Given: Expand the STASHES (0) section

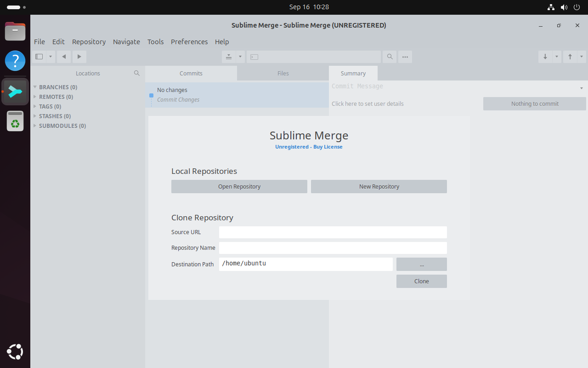Looking at the screenshot, I should (35, 116).
